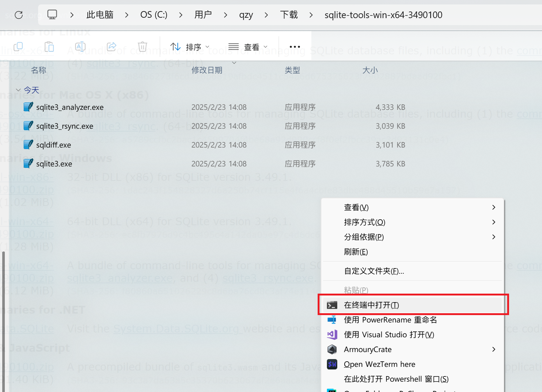Click Open WezTerm here menu entry
542x392 pixels.
379,364
